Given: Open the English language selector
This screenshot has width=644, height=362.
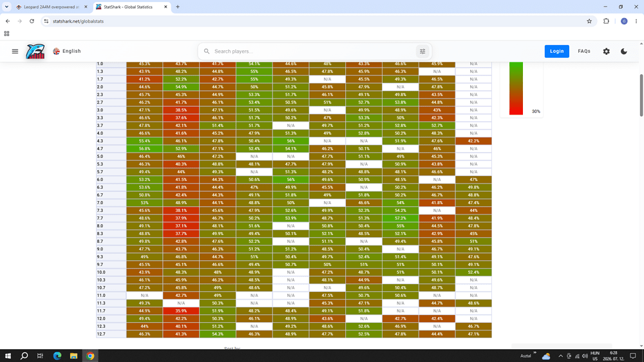Looking at the screenshot, I should [x=67, y=52].
